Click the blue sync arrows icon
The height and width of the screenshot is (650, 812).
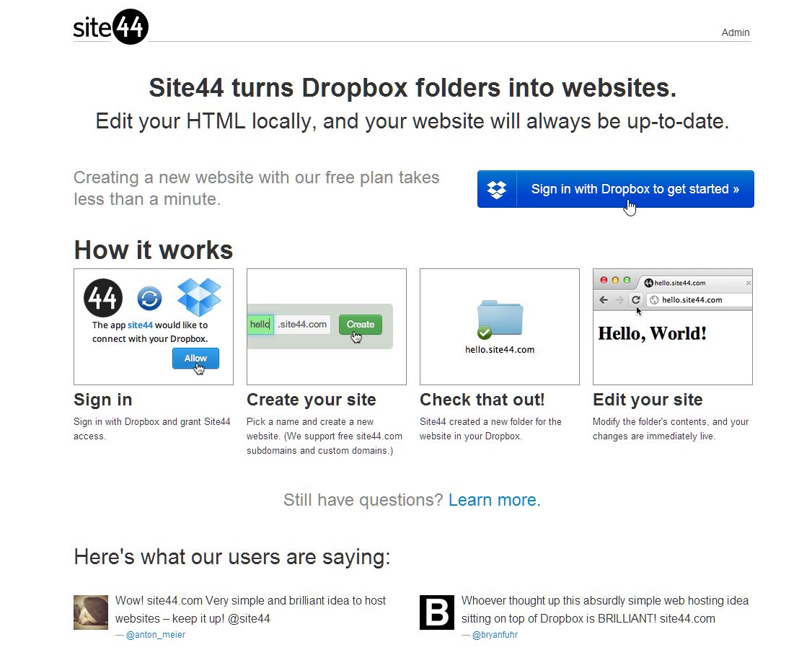click(149, 299)
